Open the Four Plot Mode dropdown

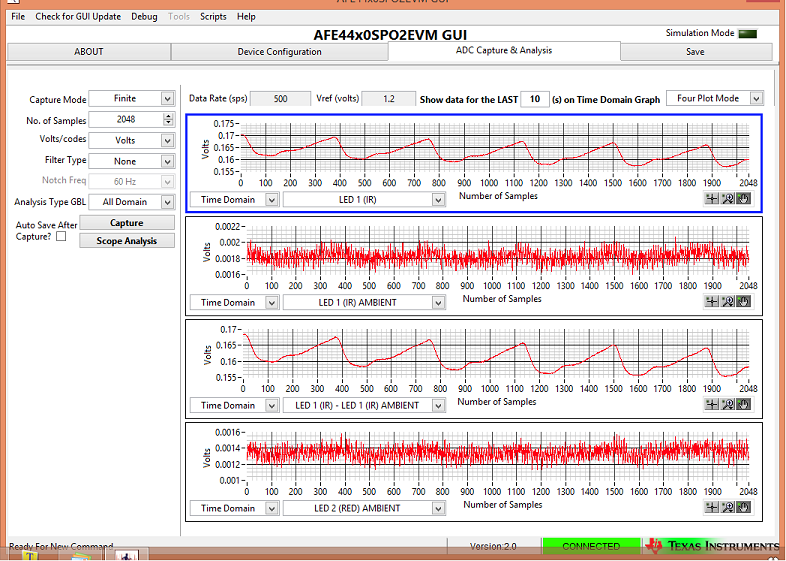[x=715, y=98]
